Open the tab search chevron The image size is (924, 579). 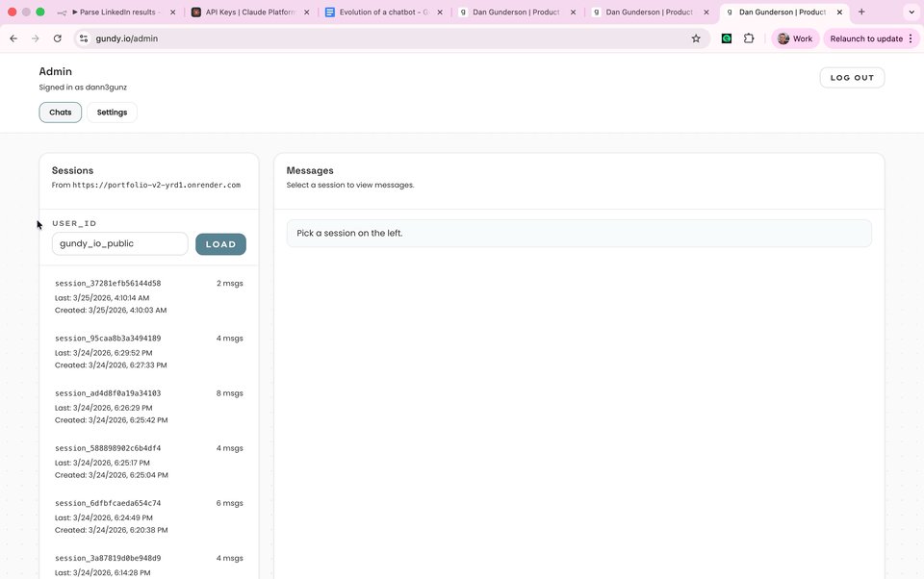coord(910,13)
